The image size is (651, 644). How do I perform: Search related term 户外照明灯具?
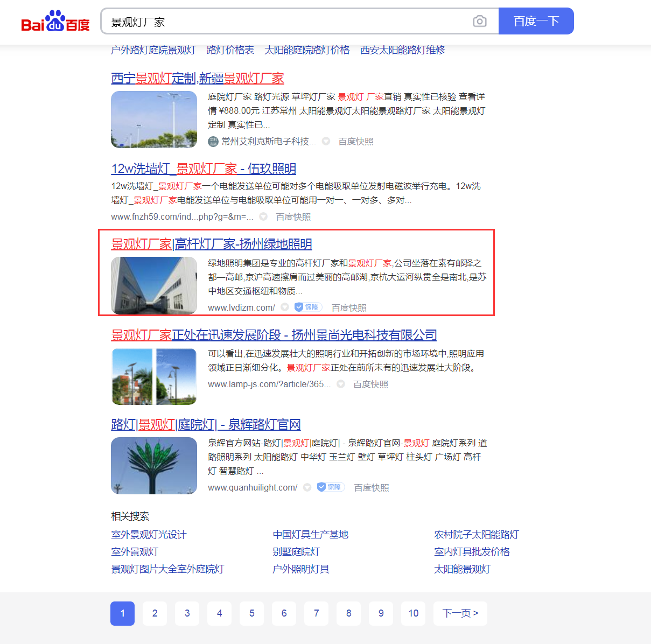tap(301, 569)
